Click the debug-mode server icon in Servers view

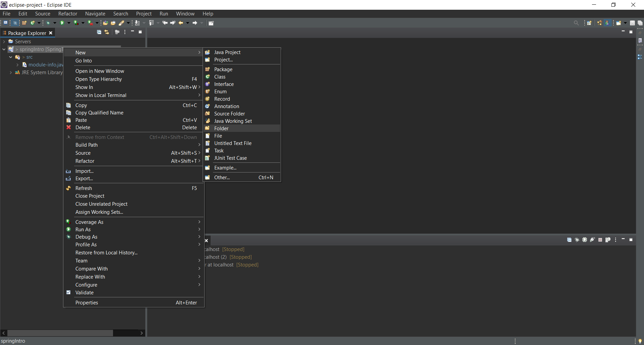577,240
